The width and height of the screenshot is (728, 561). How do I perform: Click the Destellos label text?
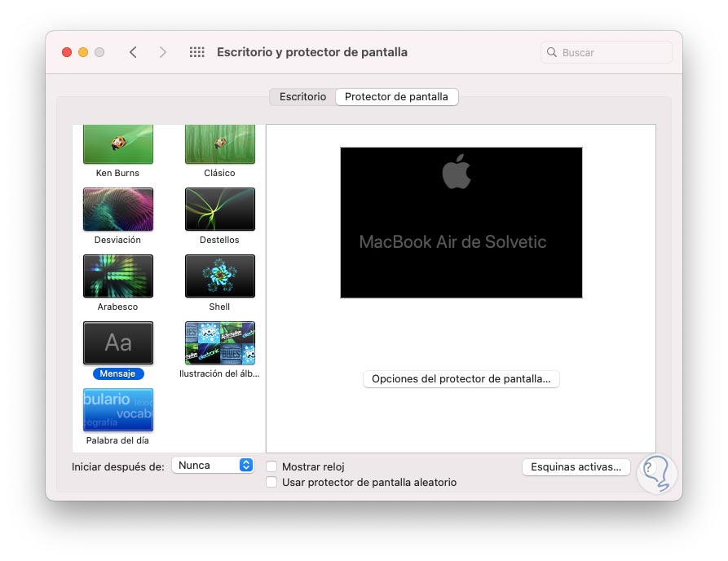click(x=219, y=240)
